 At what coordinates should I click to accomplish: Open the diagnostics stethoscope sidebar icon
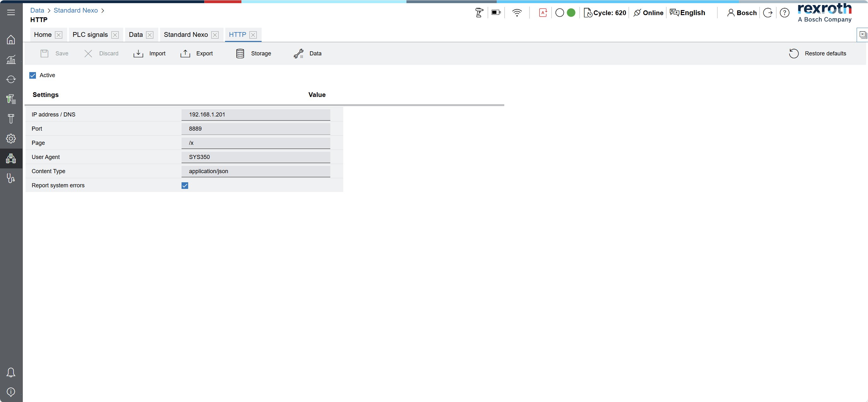click(x=11, y=178)
